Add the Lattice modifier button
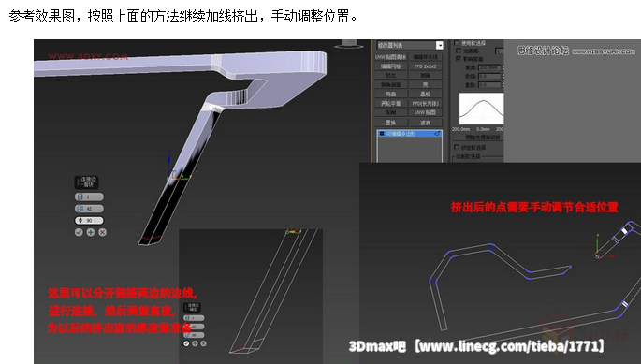Image resolution: width=641 pixels, height=364 pixels. tap(426, 95)
